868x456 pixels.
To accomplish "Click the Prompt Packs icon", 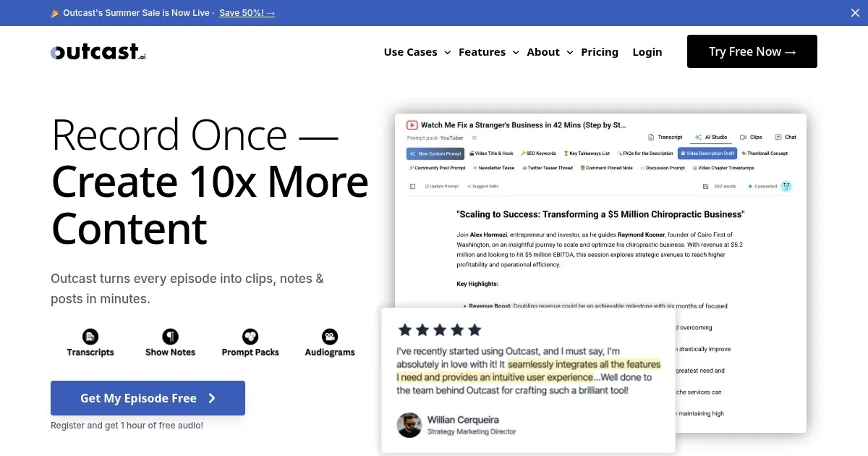I will pyautogui.click(x=250, y=337).
